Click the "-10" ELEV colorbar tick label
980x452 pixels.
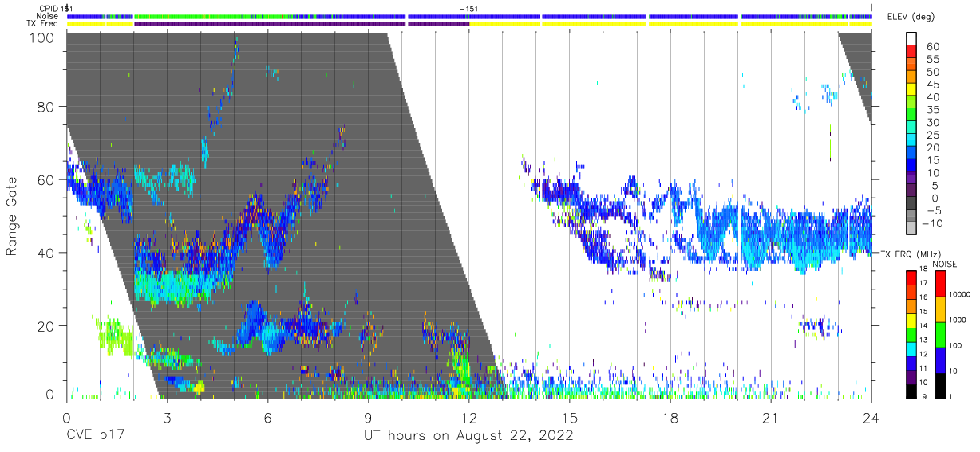933,223
